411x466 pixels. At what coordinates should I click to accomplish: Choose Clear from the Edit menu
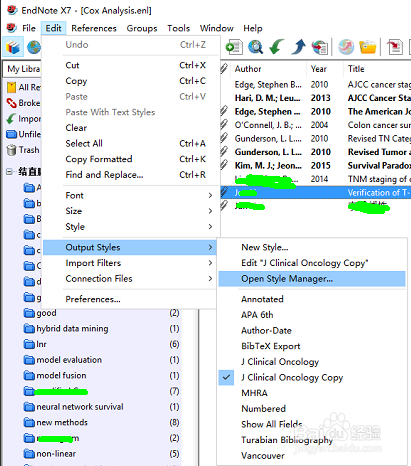click(131, 128)
